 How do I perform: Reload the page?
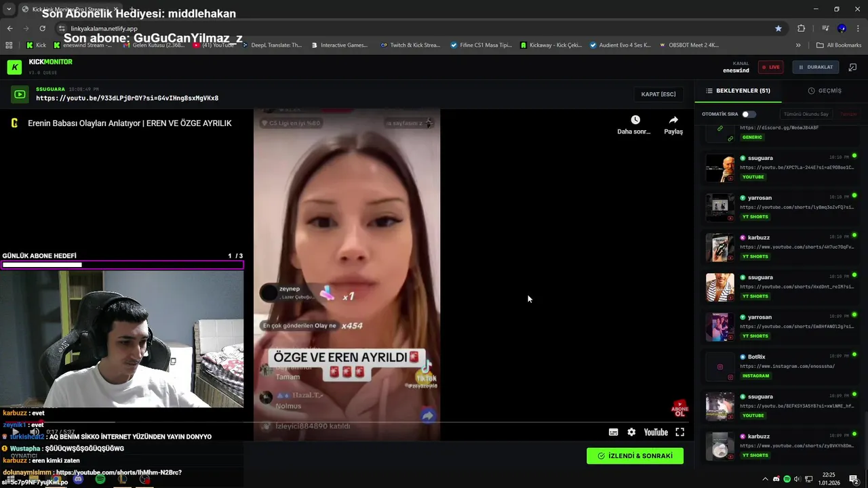click(42, 28)
